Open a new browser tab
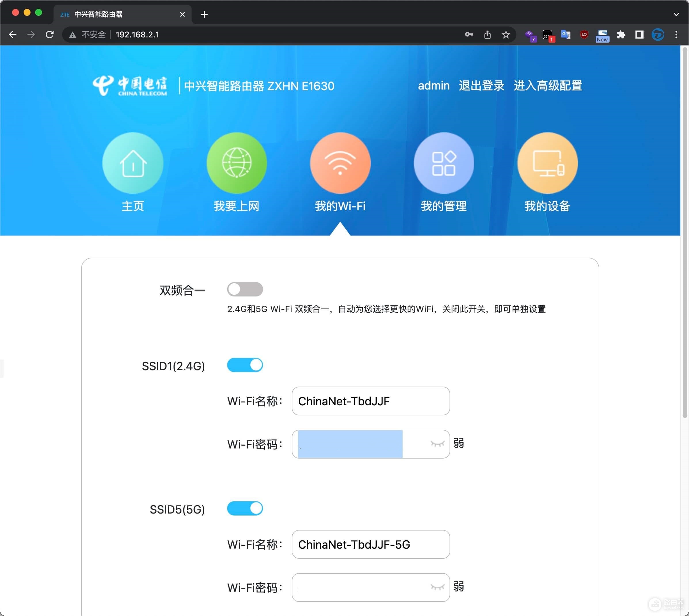The width and height of the screenshot is (689, 616). pos(204,14)
